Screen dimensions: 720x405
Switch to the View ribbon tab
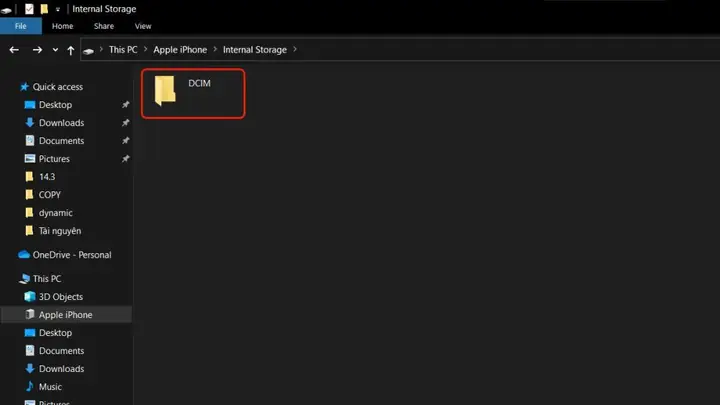pyautogui.click(x=143, y=26)
